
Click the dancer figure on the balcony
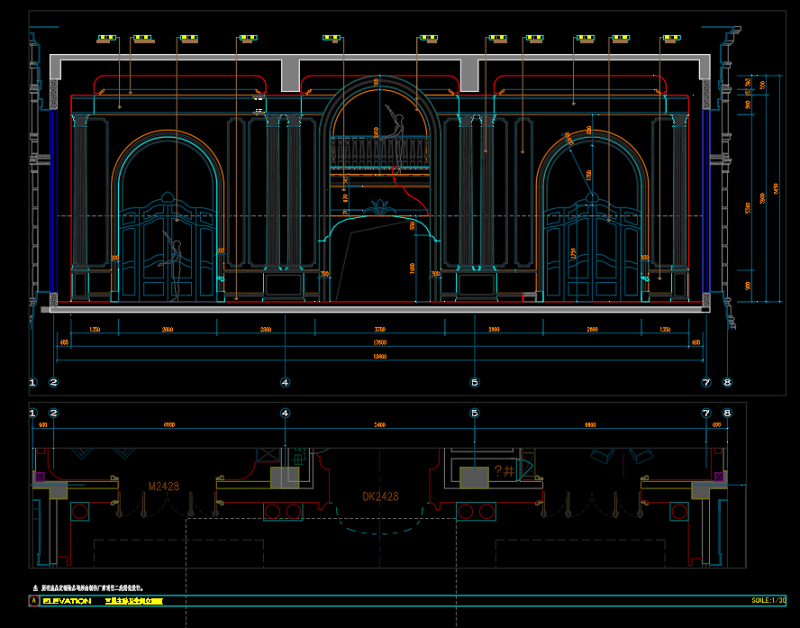pyautogui.click(x=397, y=133)
